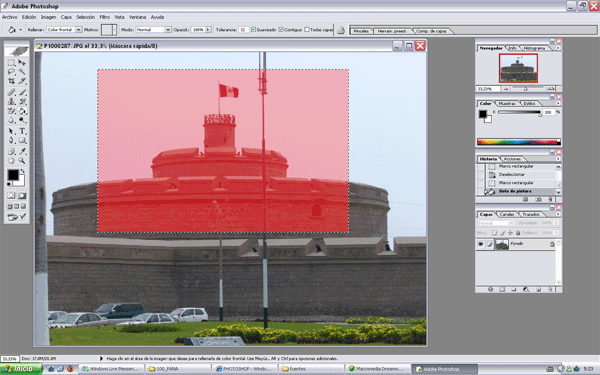This screenshot has width=600, height=375.
Task: Open the Fuentes folder taskbar button
Action: [311, 369]
